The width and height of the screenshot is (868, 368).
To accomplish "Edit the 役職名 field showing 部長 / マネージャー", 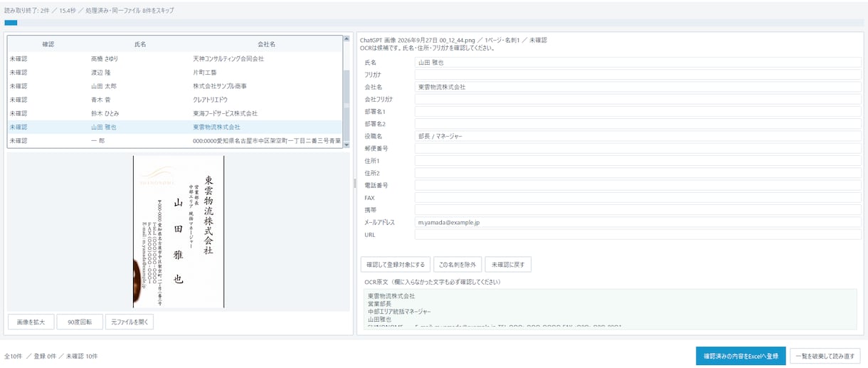I will 637,136.
